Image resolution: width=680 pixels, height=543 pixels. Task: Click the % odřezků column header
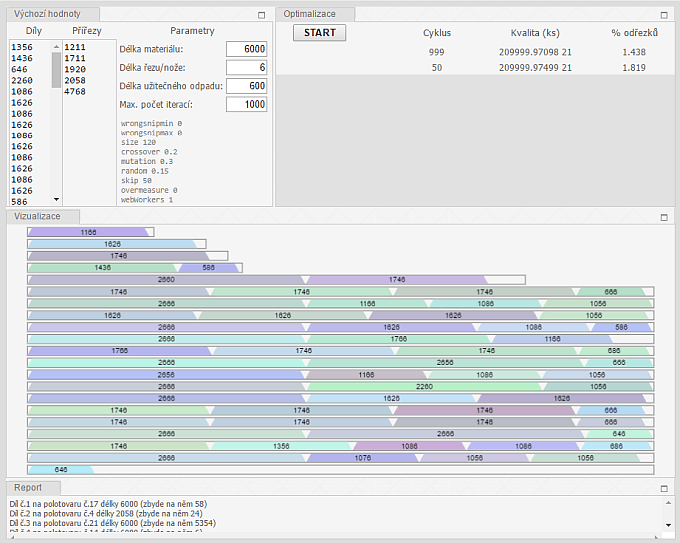[634, 33]
